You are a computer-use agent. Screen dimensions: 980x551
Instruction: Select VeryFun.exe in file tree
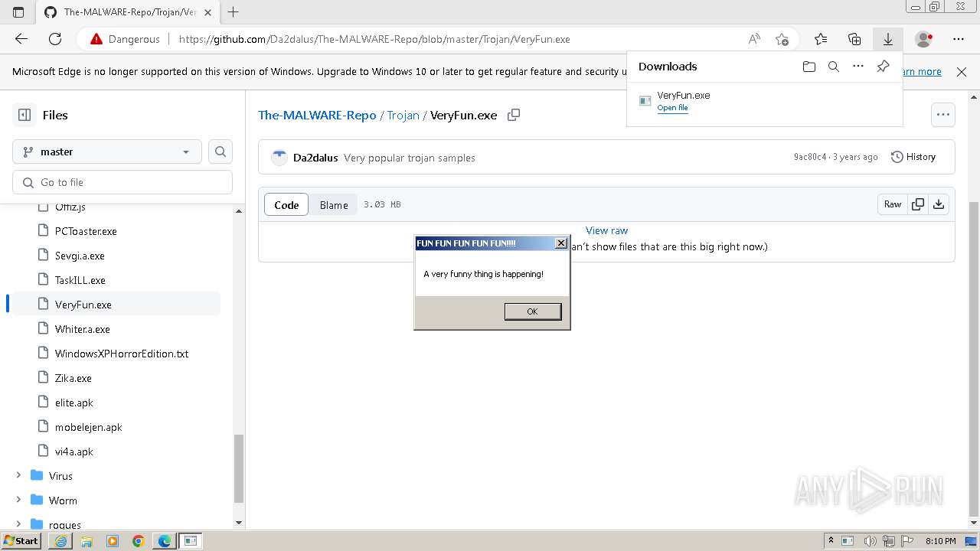pyautogui.click(x=83, y=305)
